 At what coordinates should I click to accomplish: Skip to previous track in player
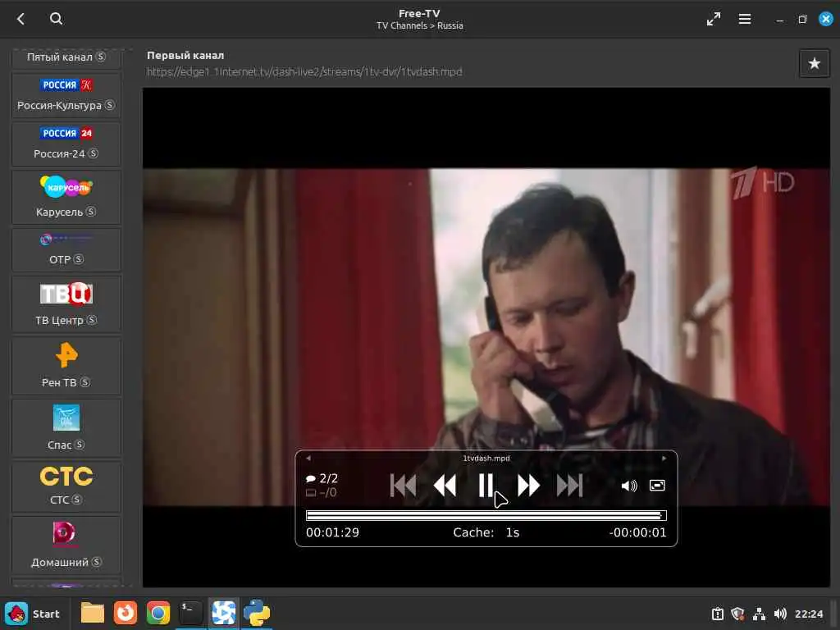pyautogui.click(x=403, y=486)
